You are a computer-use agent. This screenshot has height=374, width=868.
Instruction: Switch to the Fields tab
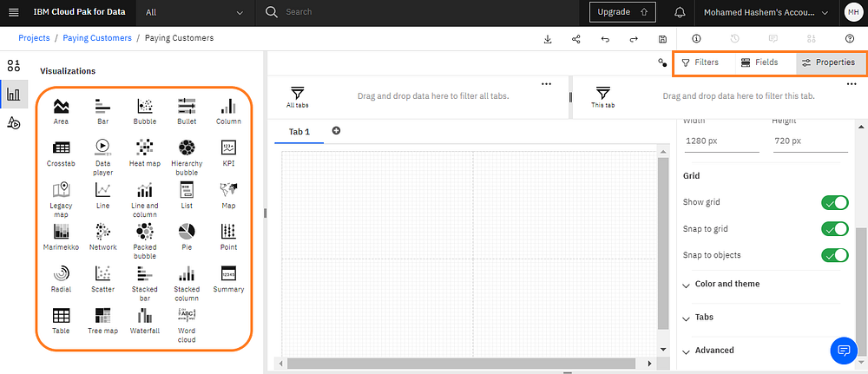coord(759,62)
